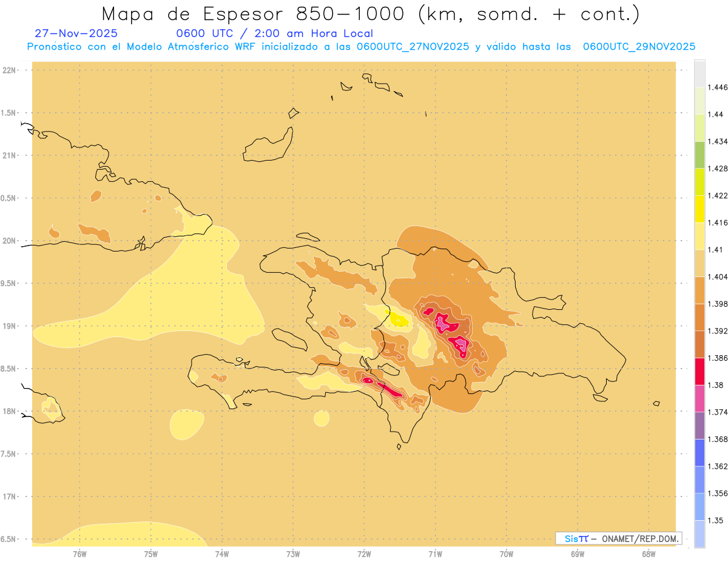Click the purple legend swatch between 1.368 and 1.374
728x562 pixels.
coord(699,426)
